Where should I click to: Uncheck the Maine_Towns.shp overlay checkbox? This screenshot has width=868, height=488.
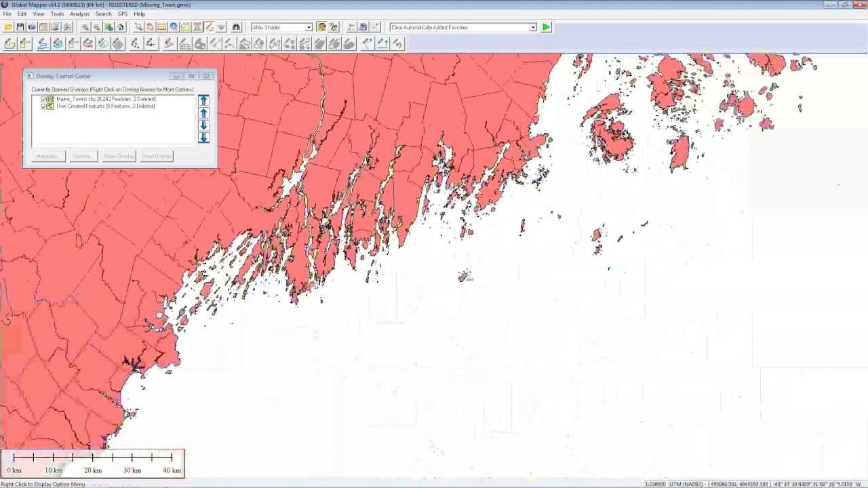tap(44, 99)
